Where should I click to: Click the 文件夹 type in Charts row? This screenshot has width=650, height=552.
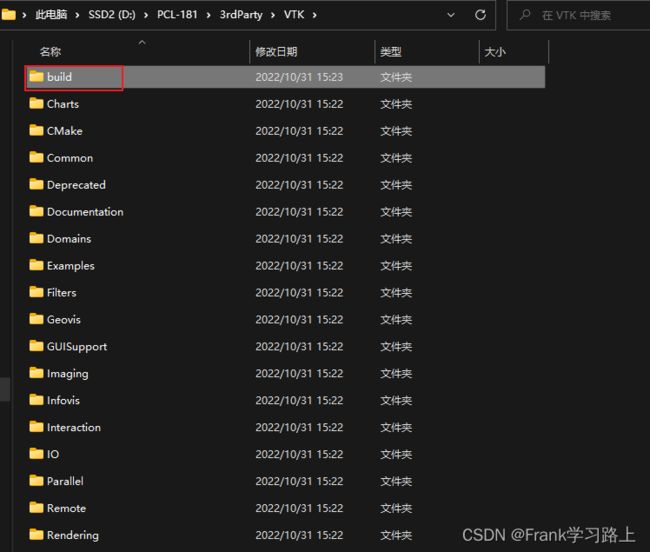(x=396, y=104)
